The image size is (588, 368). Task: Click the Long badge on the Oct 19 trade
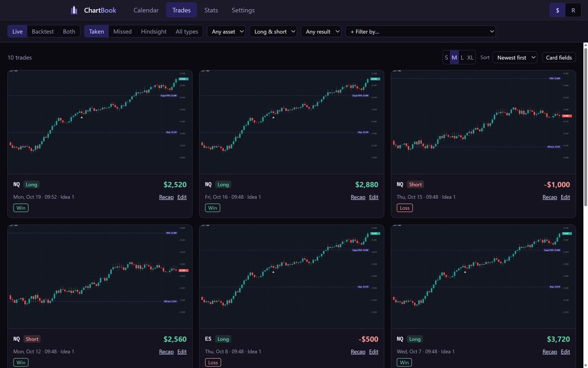(x=31, y=185)
